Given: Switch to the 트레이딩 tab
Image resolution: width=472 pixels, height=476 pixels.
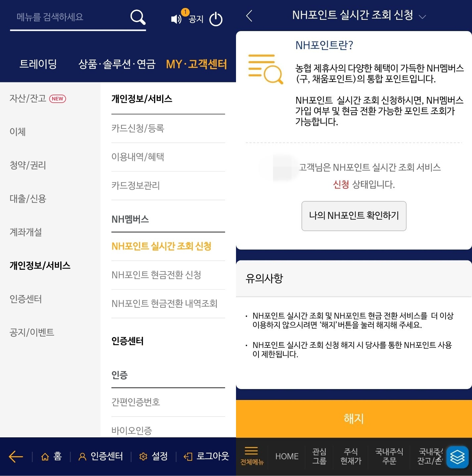Looking at the screenshot, I should (38, 64).
